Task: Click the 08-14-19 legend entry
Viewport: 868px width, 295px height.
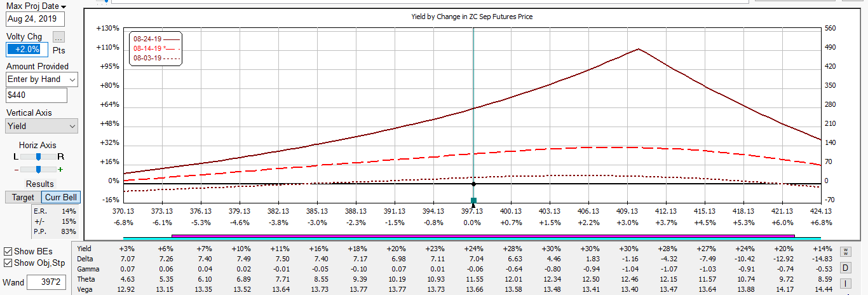Action: [156, 48]
